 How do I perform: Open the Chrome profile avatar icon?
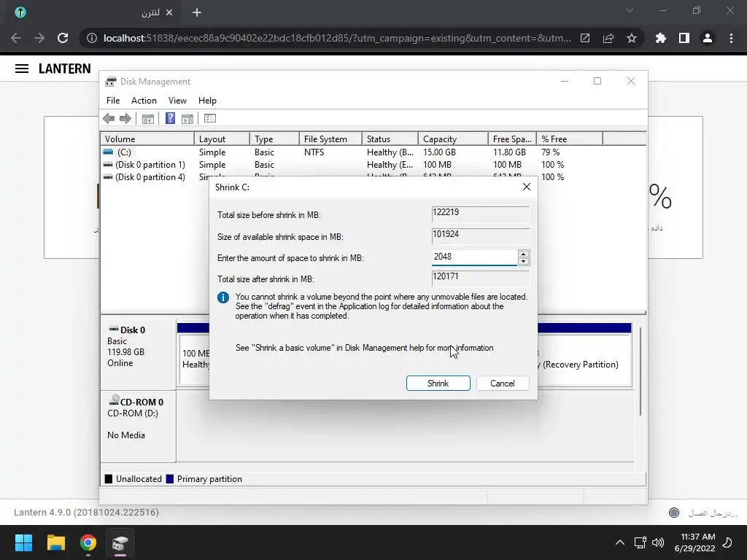coord(708,38)
